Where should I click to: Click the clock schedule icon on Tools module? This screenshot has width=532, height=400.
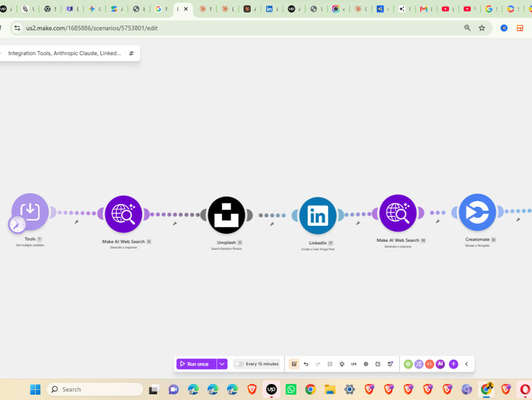[x=16, y=224]
